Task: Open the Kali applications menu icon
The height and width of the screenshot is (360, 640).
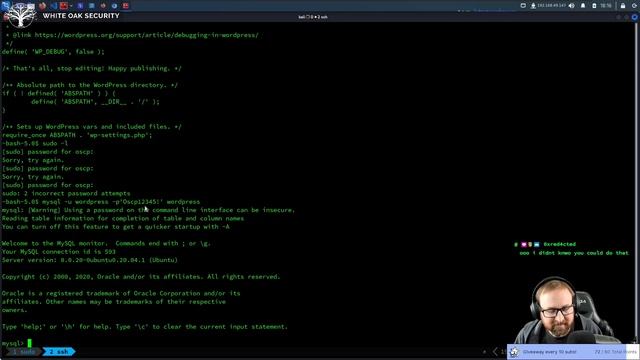Action: [5, 5]
